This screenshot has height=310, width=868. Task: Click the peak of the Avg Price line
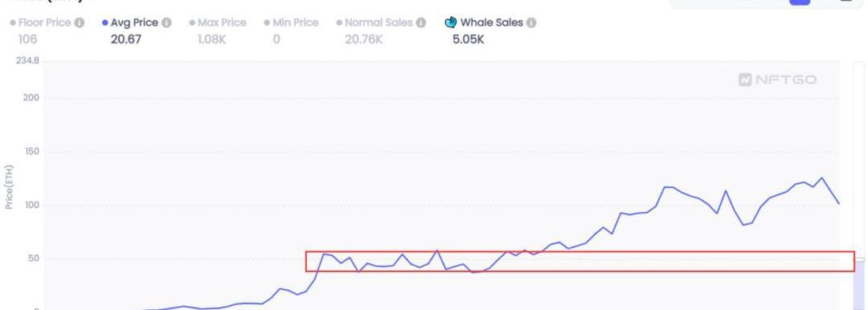point(821,177)
